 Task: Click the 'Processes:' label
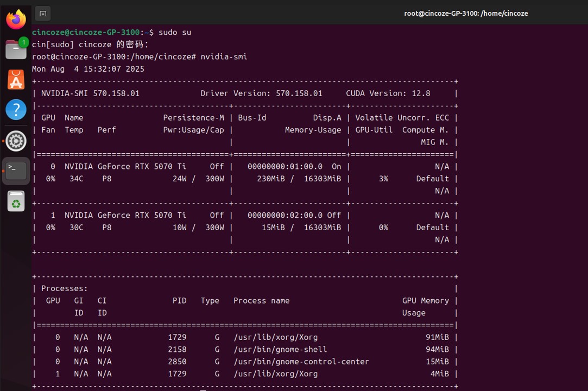pos(65,288)
